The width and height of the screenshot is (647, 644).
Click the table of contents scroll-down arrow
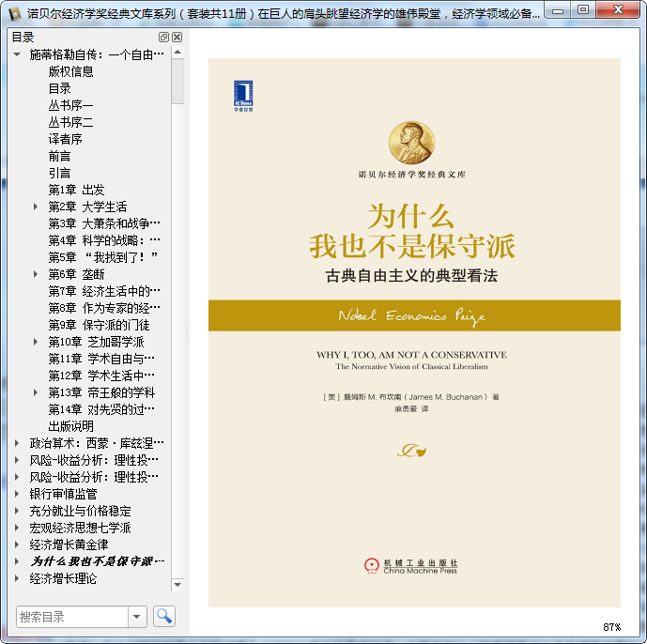[177, 585]
